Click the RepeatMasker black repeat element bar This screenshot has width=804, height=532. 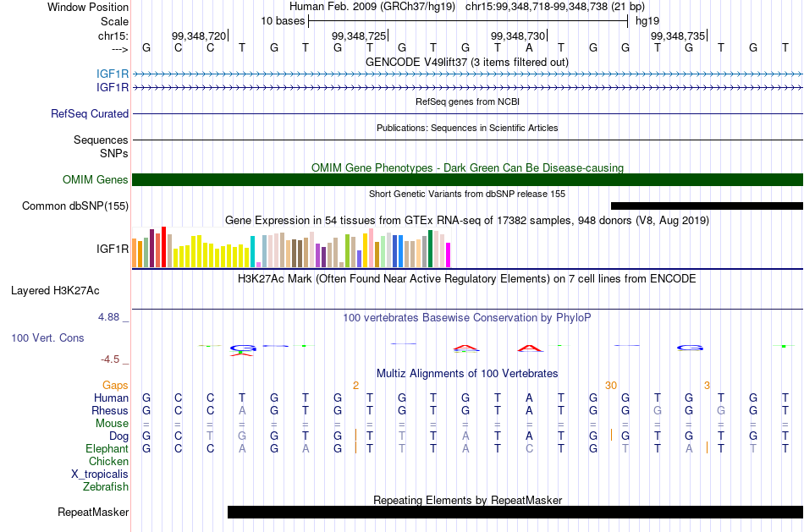515,512
